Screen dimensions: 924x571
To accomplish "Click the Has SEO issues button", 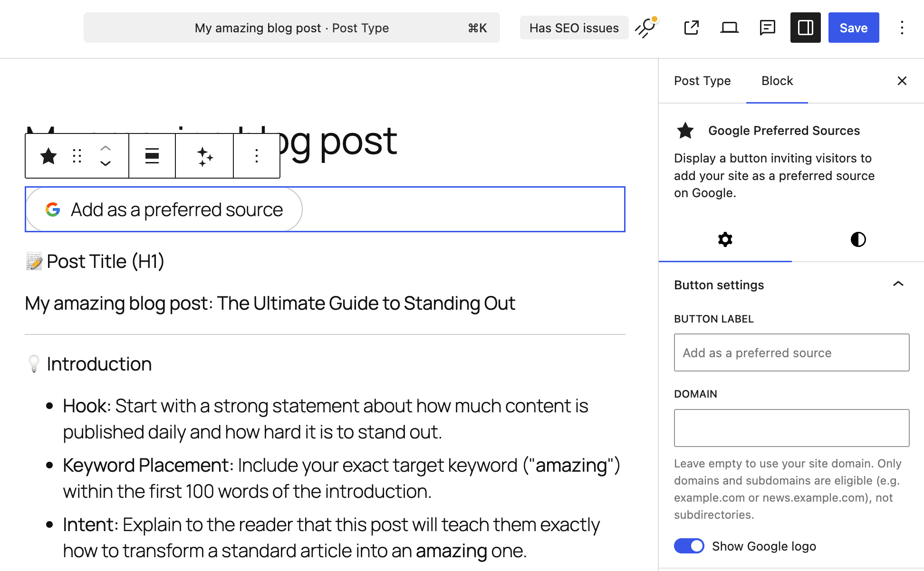I will pos(574,28).
